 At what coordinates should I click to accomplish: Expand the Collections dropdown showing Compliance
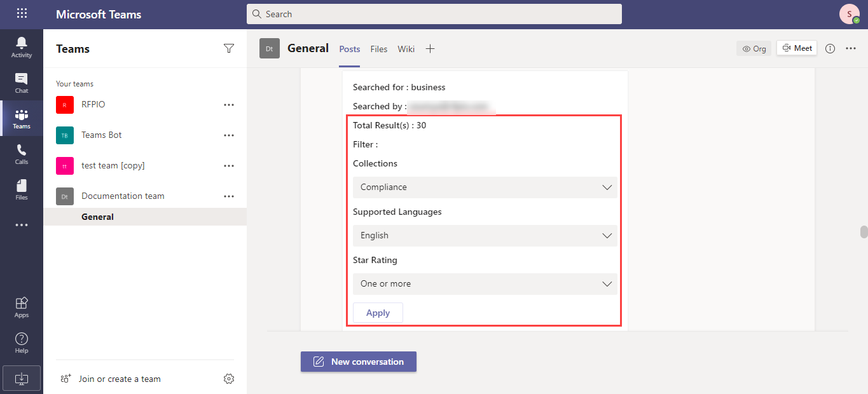pyautogui.click(x=485, y=187)
